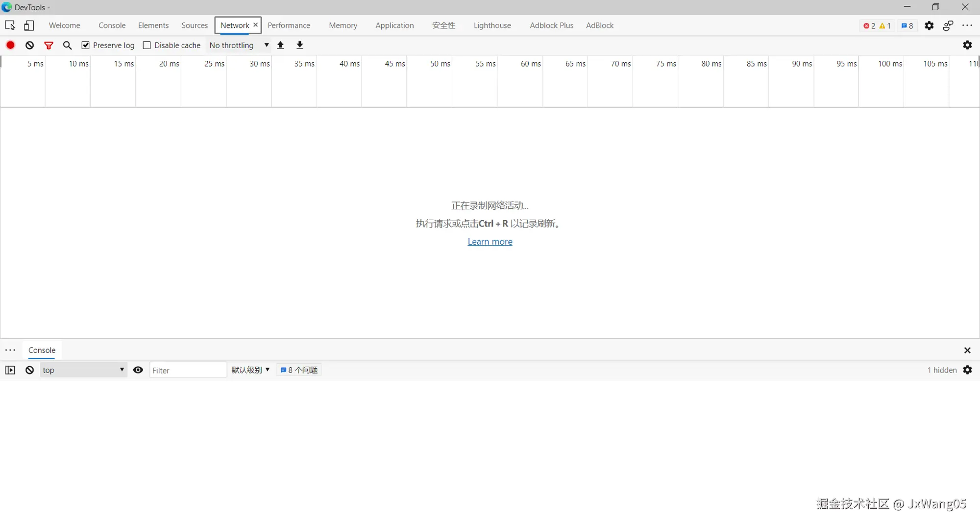The height and width of the screenshot is (525, 980).
Task: Show the 2 errors 1 warning counter
Action: (877, 26)
